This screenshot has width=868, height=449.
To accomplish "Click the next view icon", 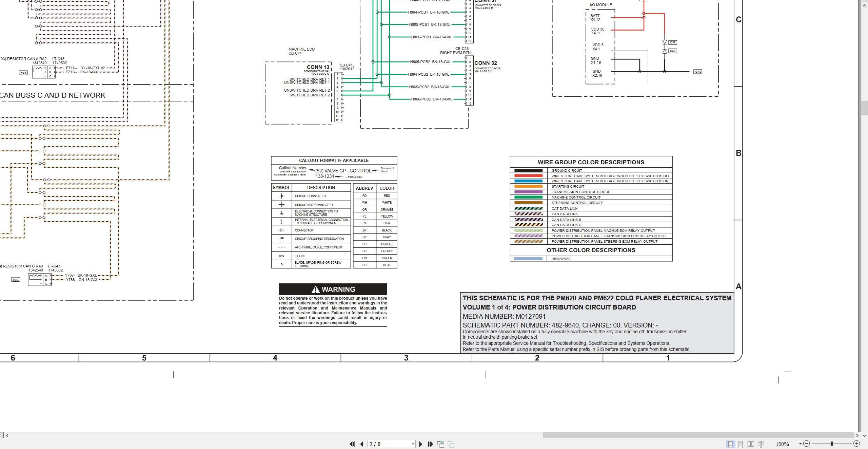I will tap(451, 444).
